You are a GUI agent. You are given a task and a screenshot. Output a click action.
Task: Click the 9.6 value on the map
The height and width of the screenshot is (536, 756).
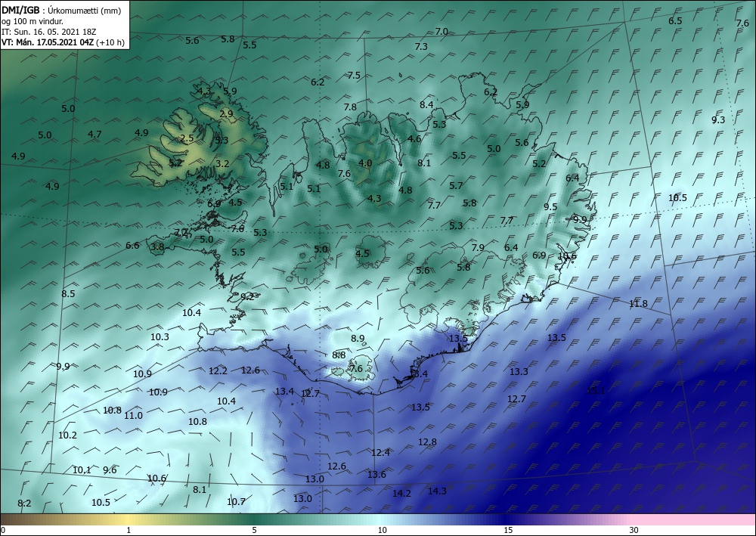110,470
